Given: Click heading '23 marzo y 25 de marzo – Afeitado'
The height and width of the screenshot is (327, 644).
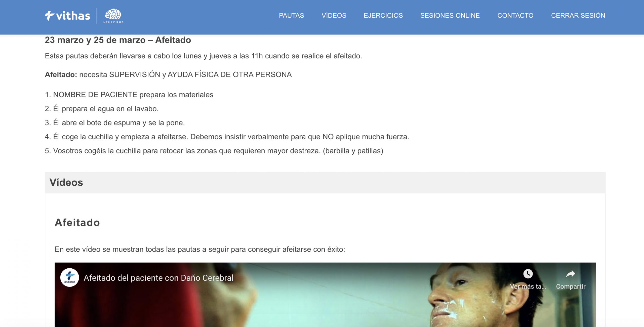Looking at the screenshot, I should (118, 40).
